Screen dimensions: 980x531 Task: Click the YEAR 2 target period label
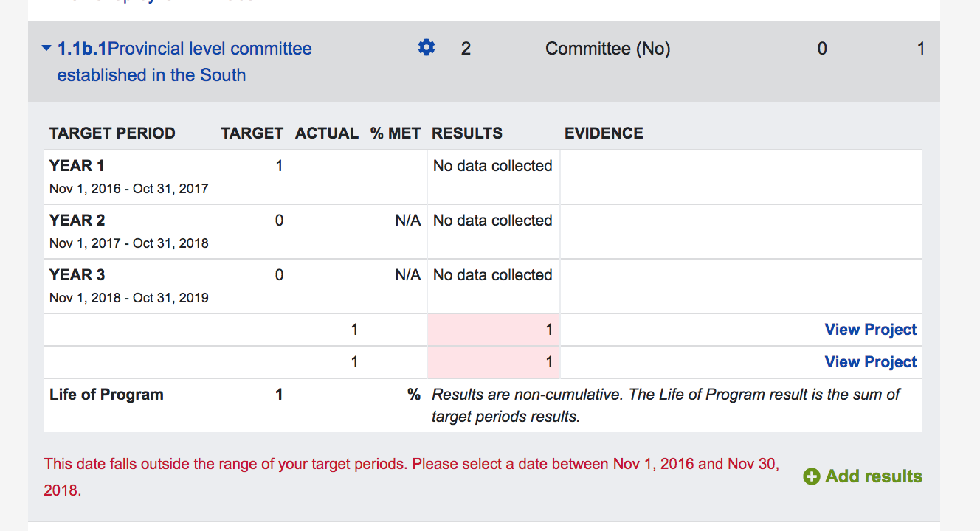coord(77,221)
